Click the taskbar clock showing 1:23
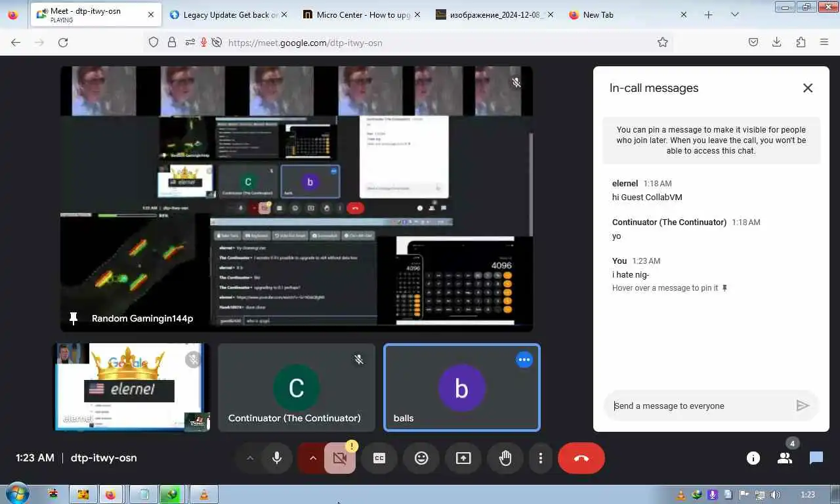 click(808, 495)
